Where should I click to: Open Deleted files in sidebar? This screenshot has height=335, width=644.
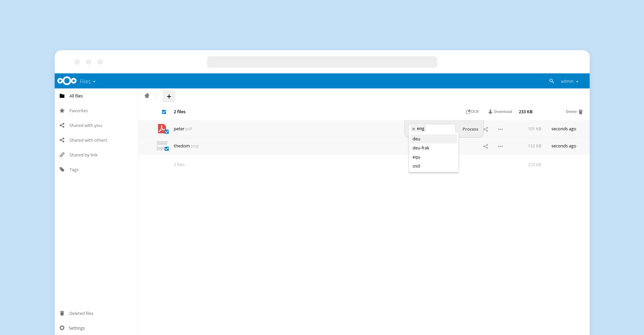click(81, 313)
